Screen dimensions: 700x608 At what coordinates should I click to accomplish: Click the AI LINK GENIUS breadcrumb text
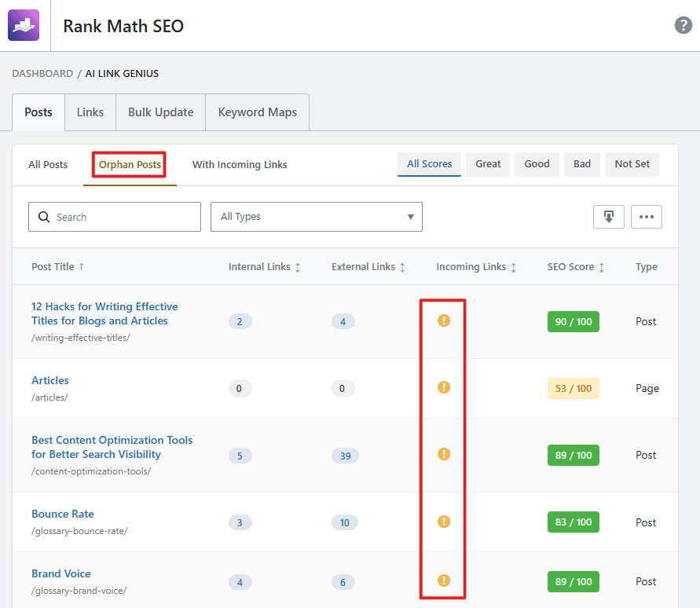[122, 74]
